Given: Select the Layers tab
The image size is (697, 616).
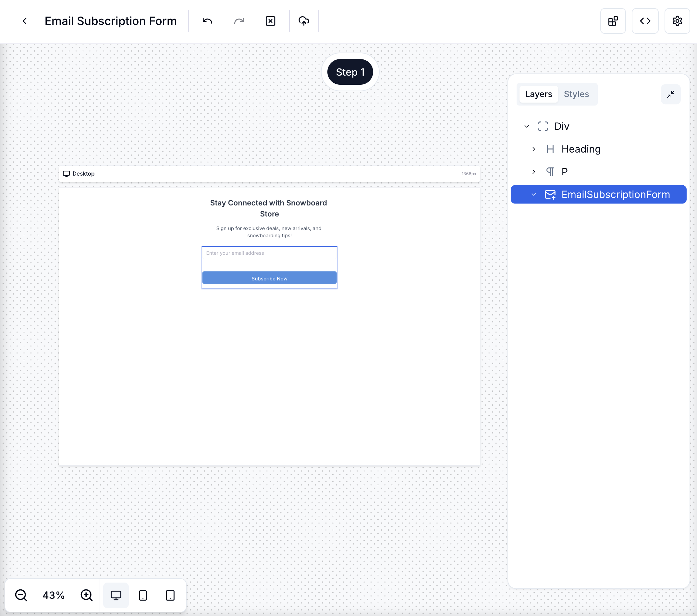Looking at the screenshot, I should [538, 93].
